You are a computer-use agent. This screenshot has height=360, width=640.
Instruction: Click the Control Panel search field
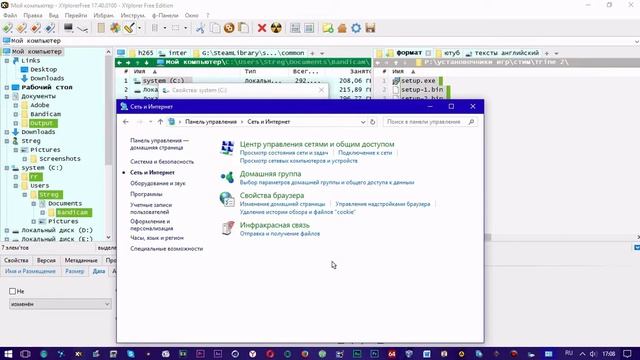point(430,122)
